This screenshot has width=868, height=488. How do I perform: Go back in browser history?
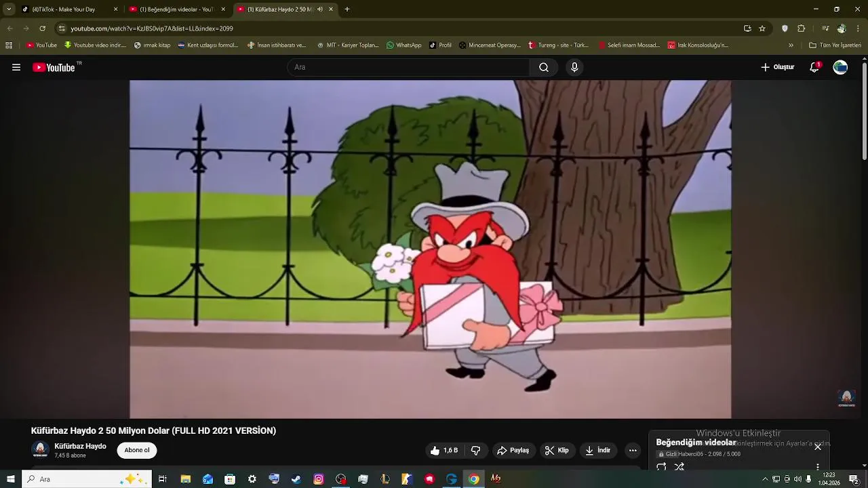(x=9, y=28)
